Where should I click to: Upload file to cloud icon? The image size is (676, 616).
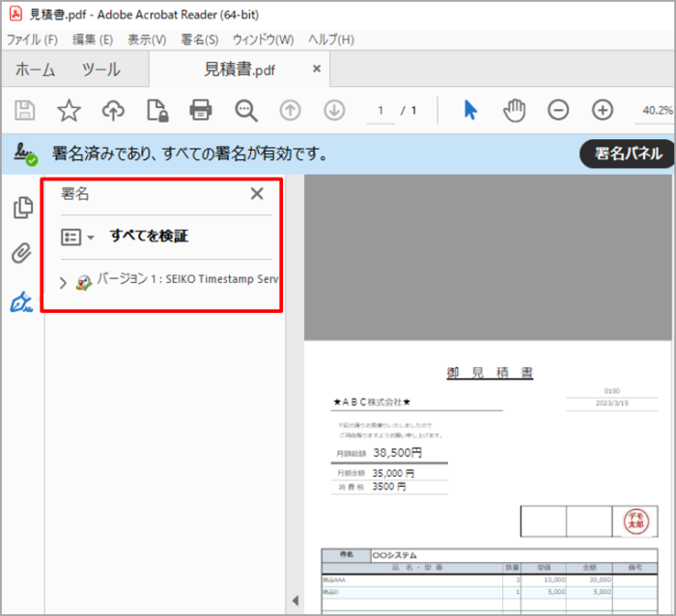point(113,110)
